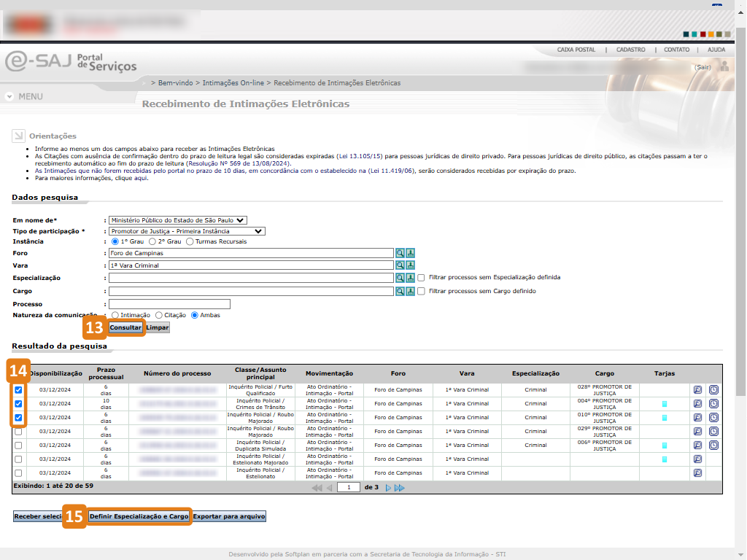The image size is (747, 560).
Task: Go to next results page arrow
Action: (x=388, y=488)
